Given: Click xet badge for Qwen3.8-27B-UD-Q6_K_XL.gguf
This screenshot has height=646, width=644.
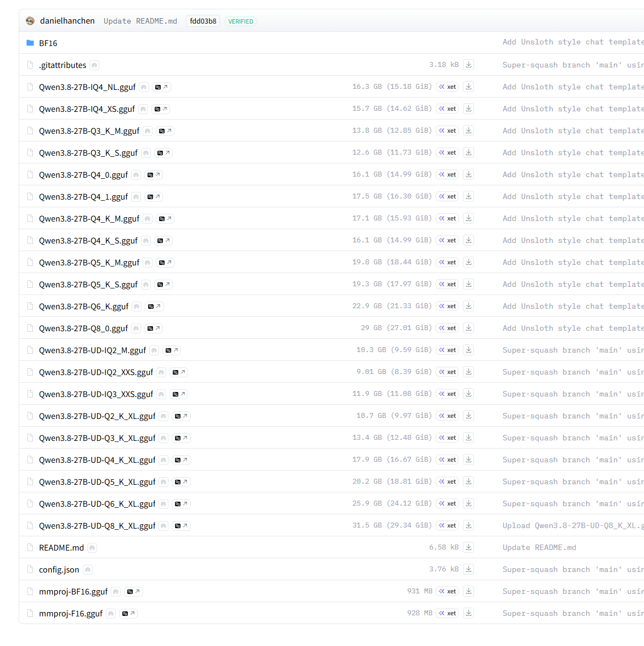Looking at the screenshot, I should 447,503.
